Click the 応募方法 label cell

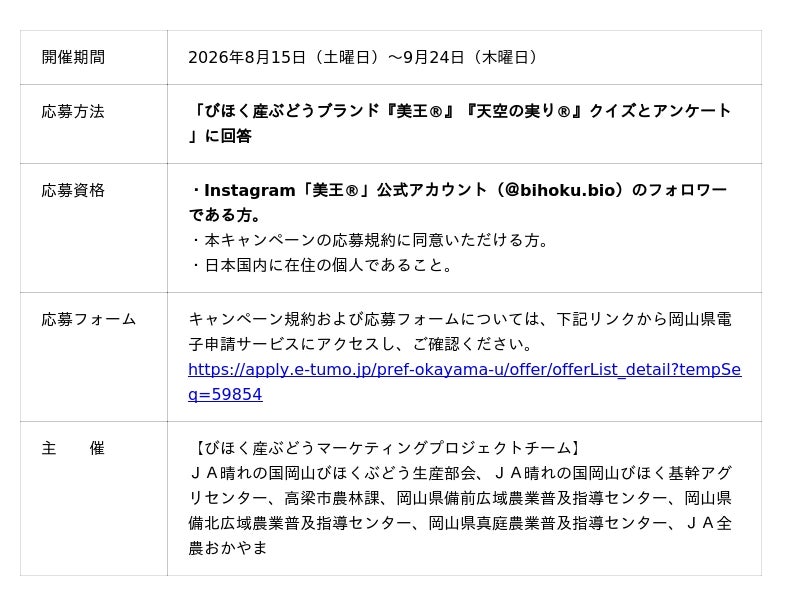(94, 124)
